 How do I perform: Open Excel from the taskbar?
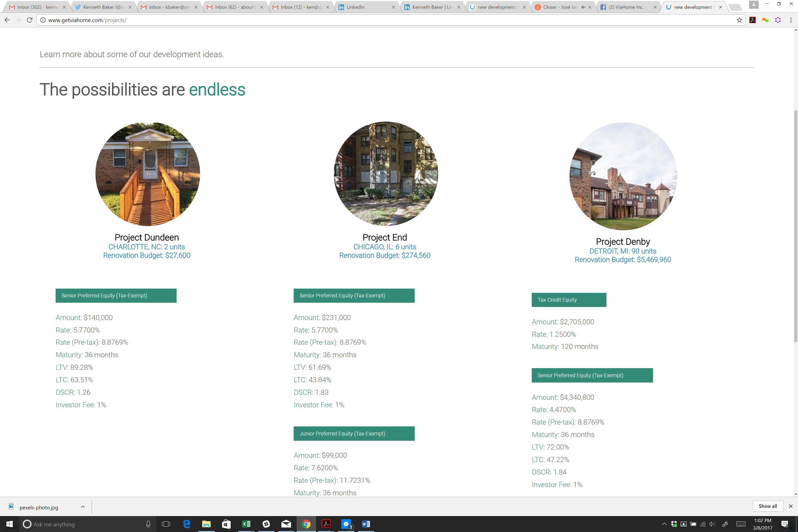pyautogui.click(x=246, y=524)
